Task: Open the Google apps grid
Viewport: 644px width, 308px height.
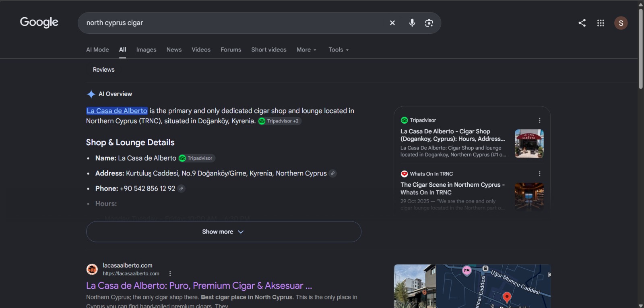Action: [601, 23]
